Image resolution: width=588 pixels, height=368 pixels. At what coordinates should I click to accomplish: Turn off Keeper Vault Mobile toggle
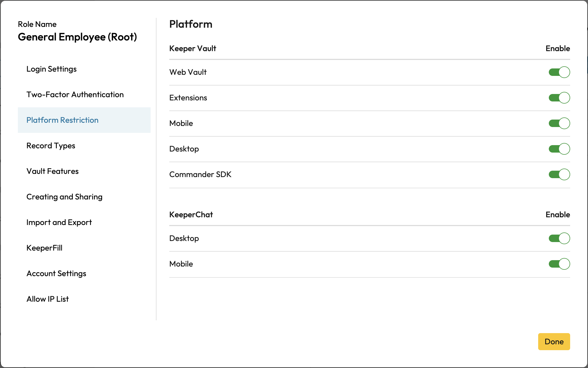pos(559,123)
